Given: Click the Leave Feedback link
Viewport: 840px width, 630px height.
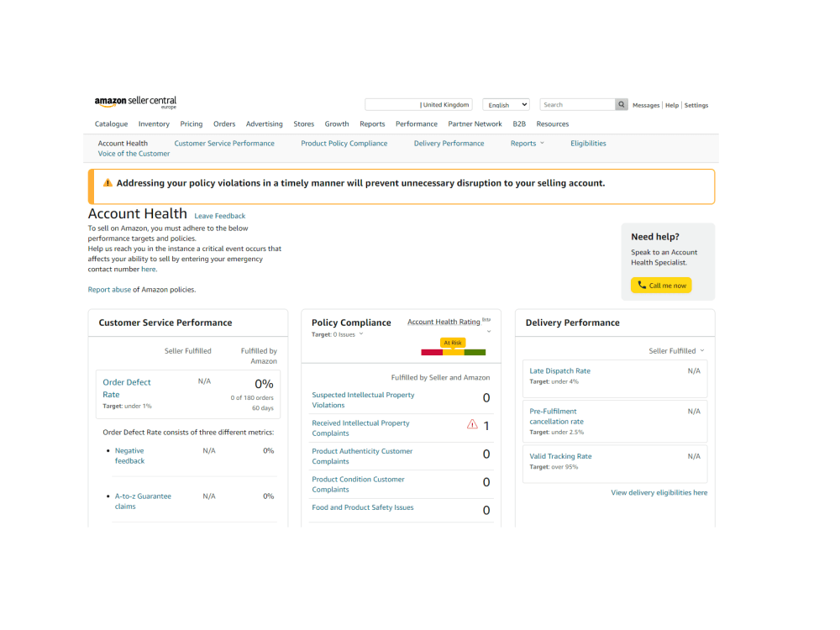Looking at the screenshot, I should point(219,216).
